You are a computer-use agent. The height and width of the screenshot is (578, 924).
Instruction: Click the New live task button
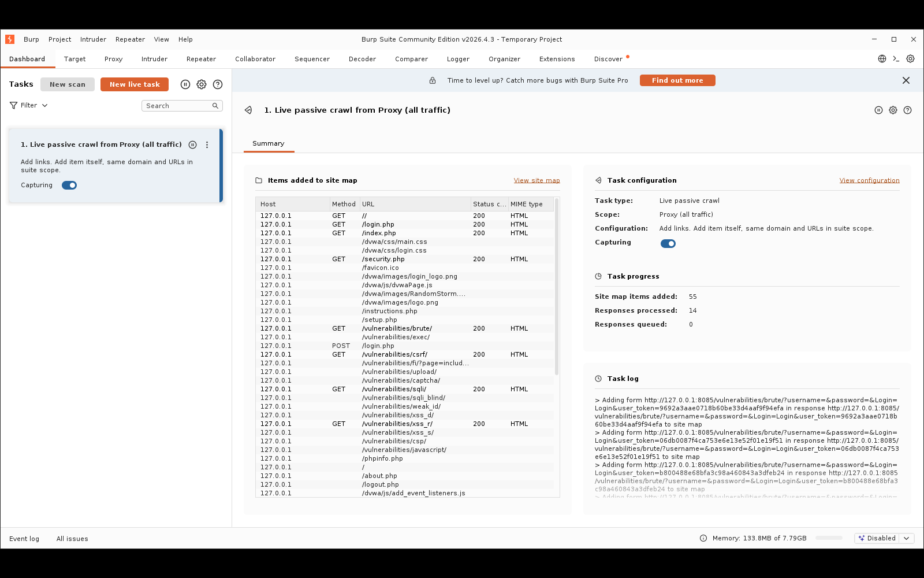point(135,84)
